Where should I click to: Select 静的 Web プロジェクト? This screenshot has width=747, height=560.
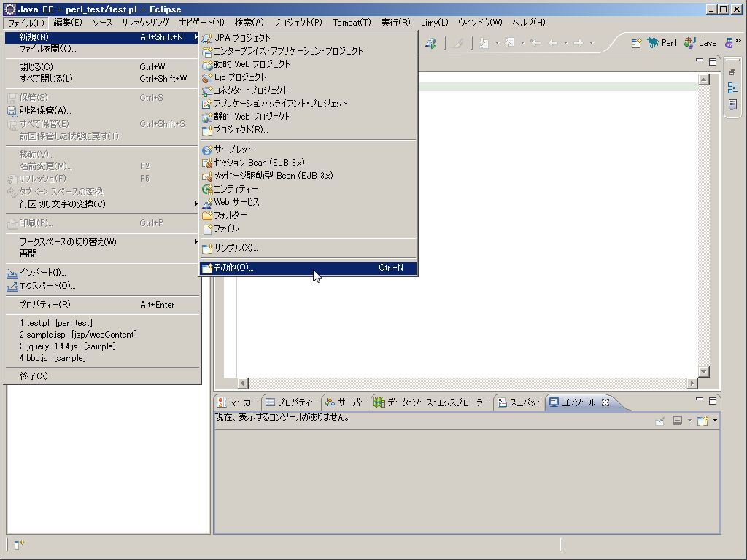[x=309, y=117]
